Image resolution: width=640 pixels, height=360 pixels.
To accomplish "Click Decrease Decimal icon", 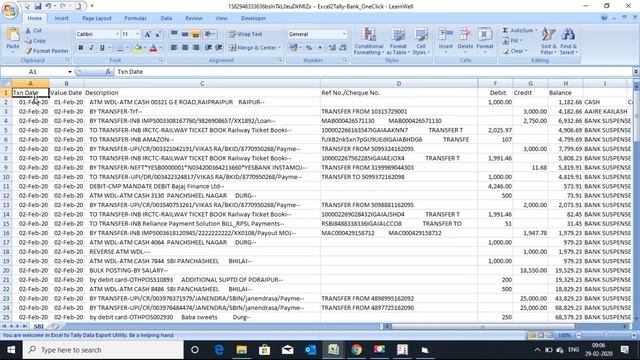I will click(x=343, y=48).
